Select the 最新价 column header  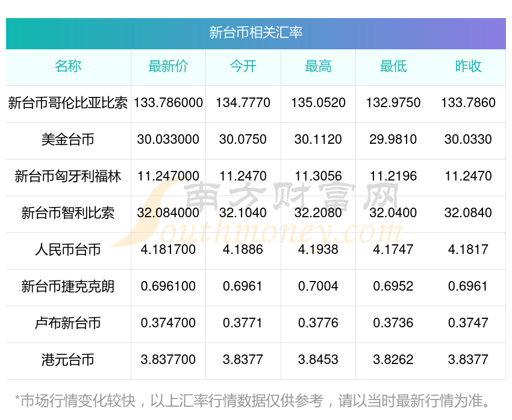[168, 66]
